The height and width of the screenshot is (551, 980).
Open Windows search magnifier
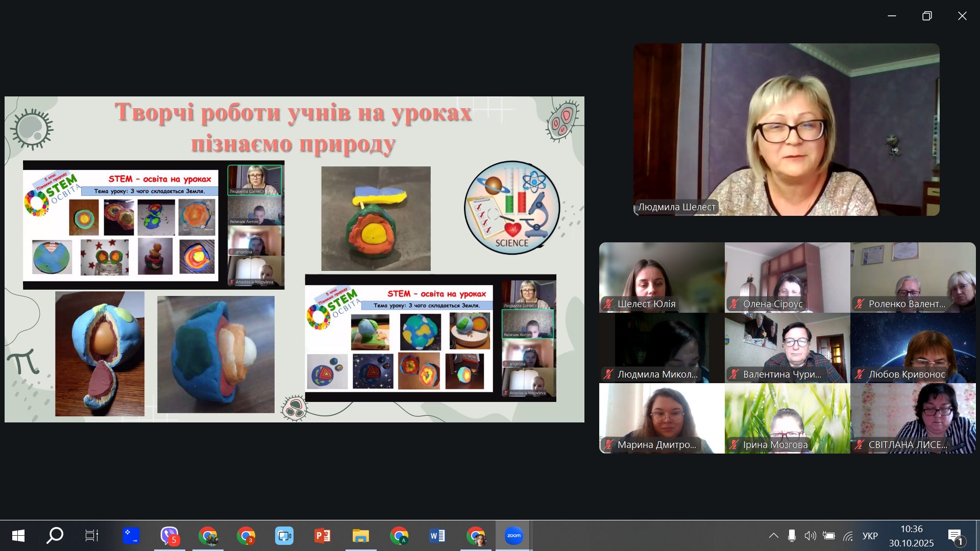point(55,536)
